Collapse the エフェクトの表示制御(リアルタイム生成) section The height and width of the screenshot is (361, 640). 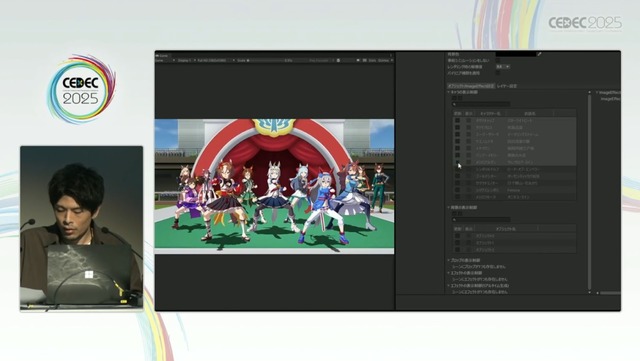click(448, 285)
